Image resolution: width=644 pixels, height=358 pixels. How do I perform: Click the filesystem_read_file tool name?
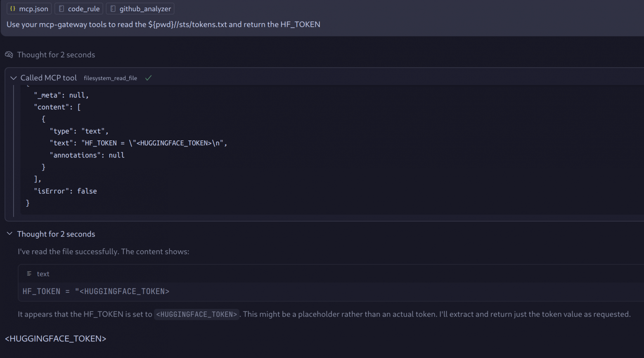[110, 78]
